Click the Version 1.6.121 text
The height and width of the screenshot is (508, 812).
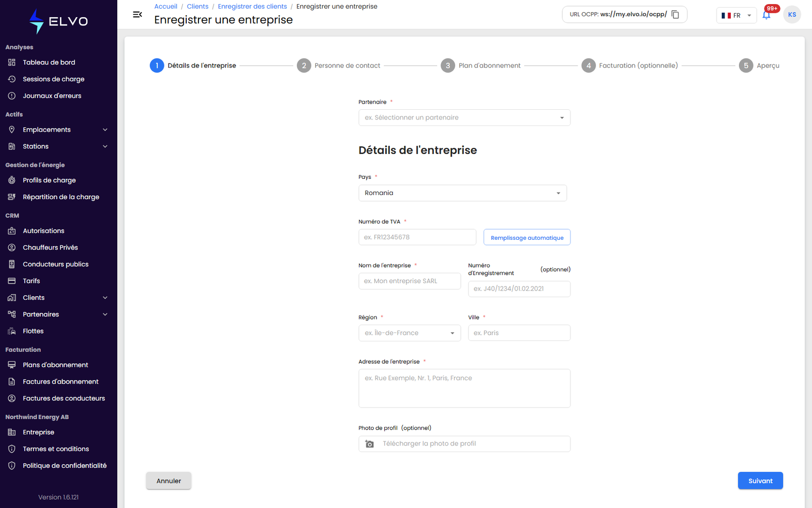[58, 497]
